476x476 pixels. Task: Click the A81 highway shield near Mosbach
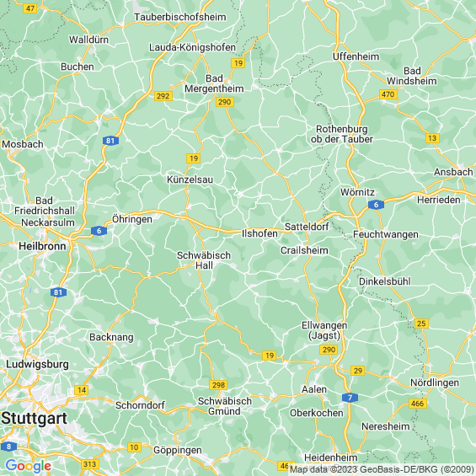[x=110, y=141]
